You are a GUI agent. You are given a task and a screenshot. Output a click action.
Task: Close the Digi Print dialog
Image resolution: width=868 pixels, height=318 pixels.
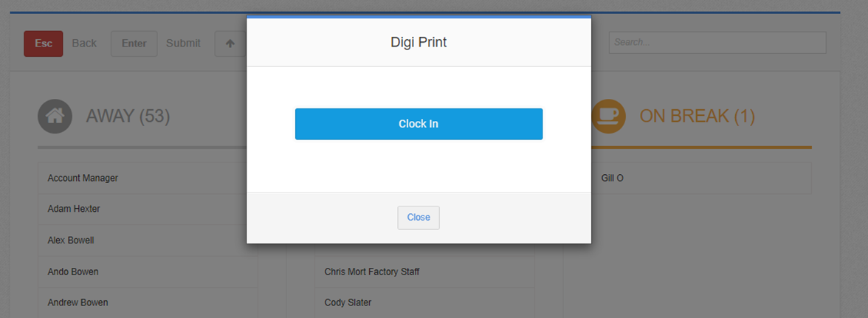[418, 218]
